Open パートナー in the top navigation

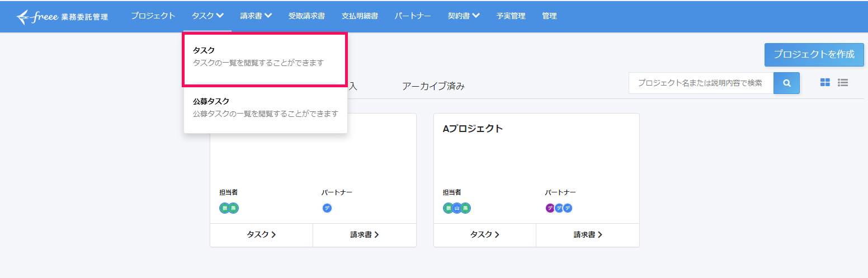(x=413, y=16)
